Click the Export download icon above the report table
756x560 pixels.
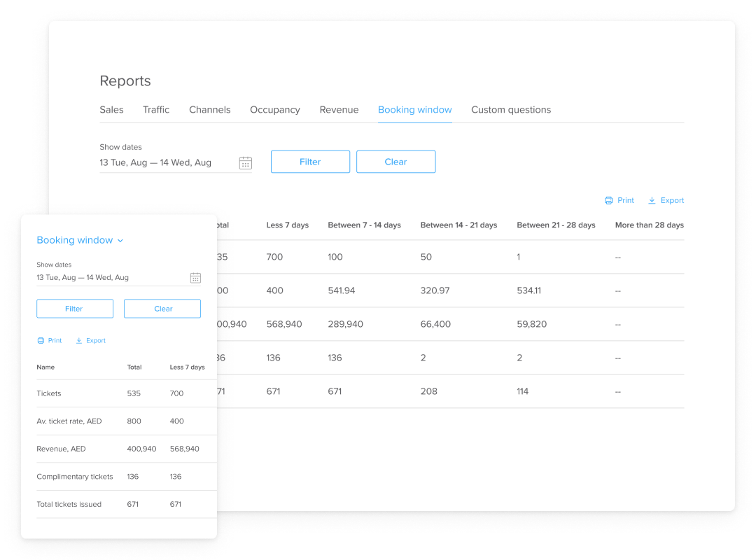coord(650,200)
